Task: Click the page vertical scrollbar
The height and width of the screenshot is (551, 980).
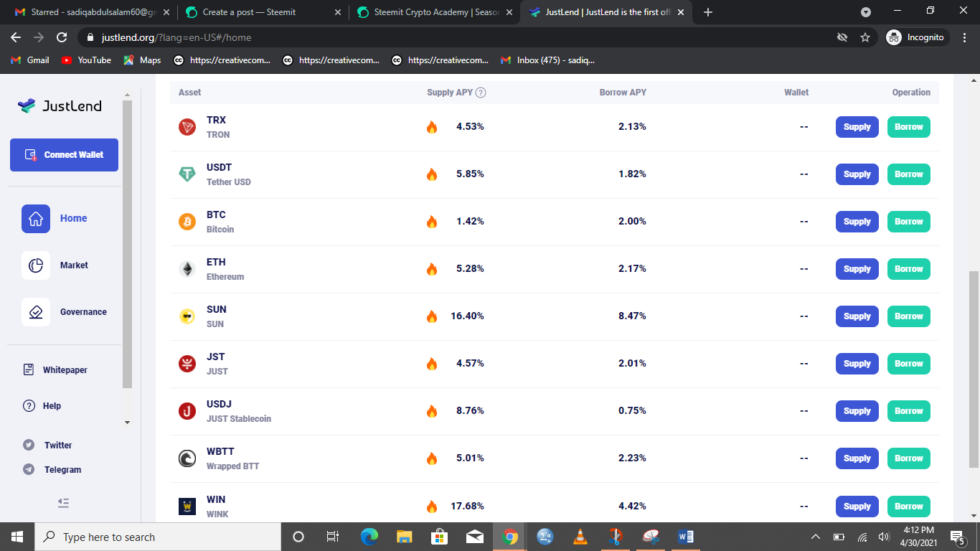Action: point(974,369)
